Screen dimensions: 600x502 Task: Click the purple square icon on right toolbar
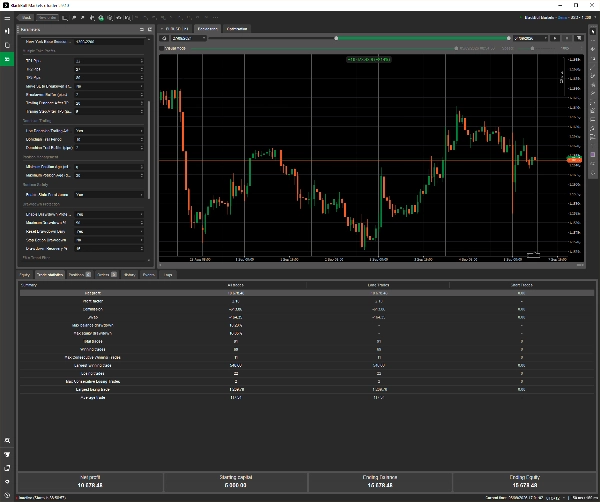[x=593, y=155]
